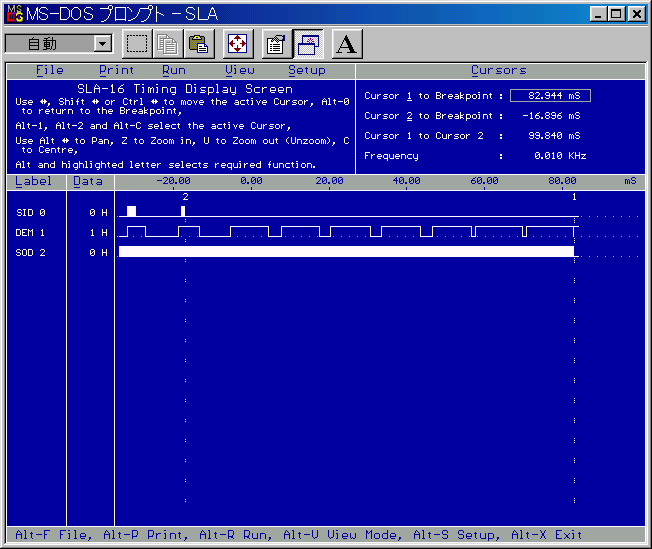Click the Copy icon in toolbar
This screenshot has height=549, width=652.
pos(167,44)
